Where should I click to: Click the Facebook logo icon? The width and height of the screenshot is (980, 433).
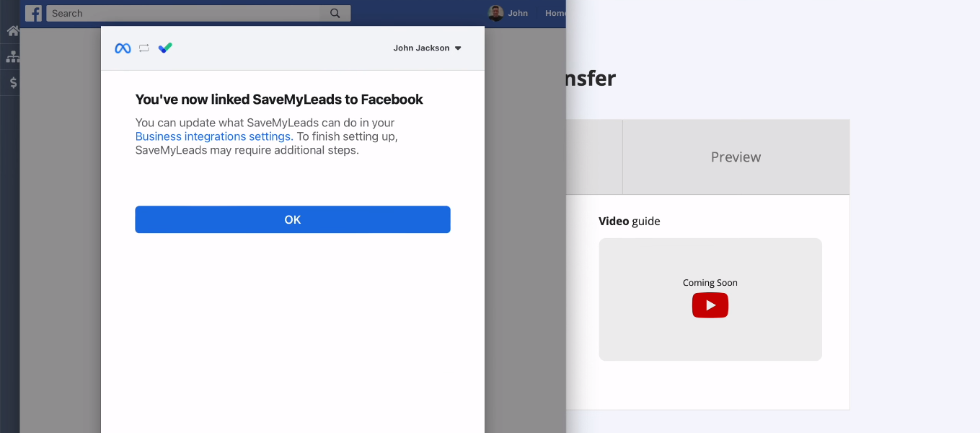tap(33, 13)
